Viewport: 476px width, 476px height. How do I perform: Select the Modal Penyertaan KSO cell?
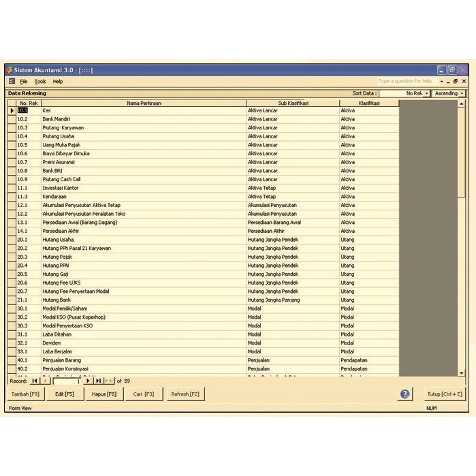point(144,326)
